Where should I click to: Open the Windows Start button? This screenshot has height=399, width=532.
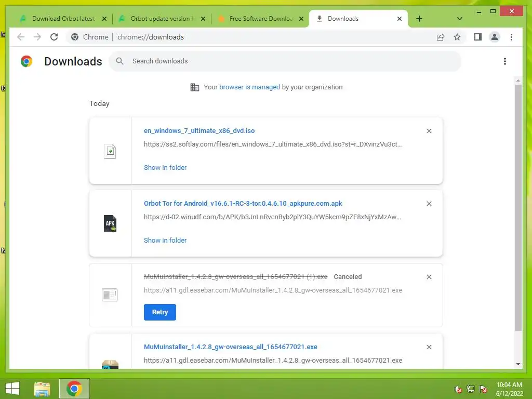click(x=12, y=389)
